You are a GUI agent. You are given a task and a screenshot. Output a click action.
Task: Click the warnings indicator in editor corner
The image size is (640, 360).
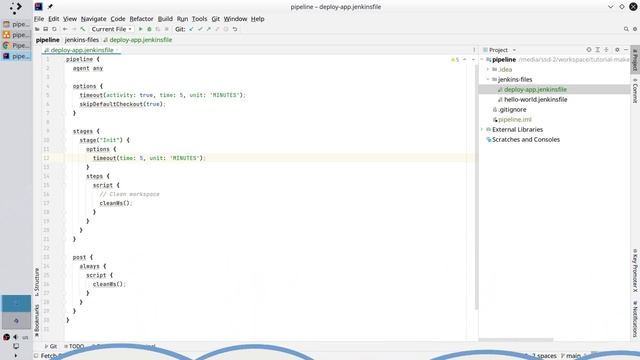click(x=455, y=60)
